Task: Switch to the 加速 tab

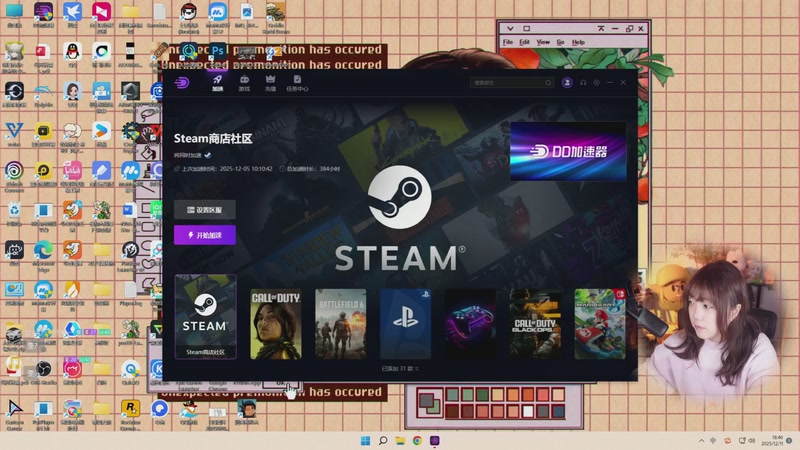Action: (x=218, y=83)
